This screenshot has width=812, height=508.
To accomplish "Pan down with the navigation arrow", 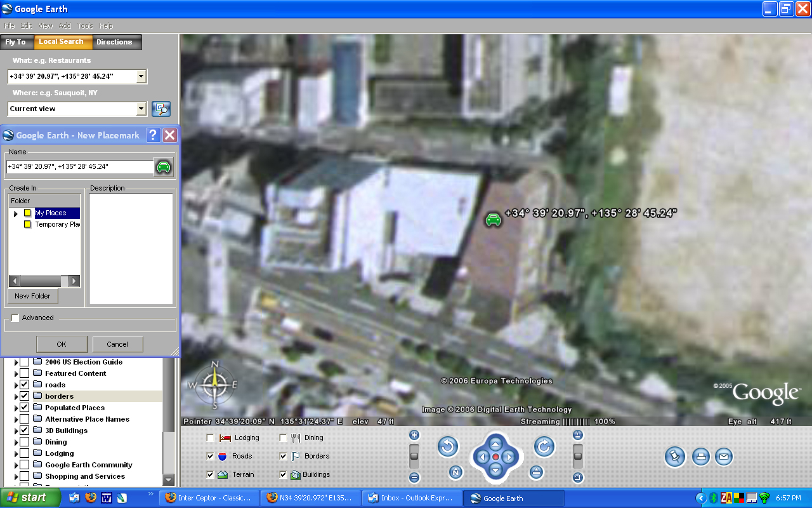I will tap(495, 469).
